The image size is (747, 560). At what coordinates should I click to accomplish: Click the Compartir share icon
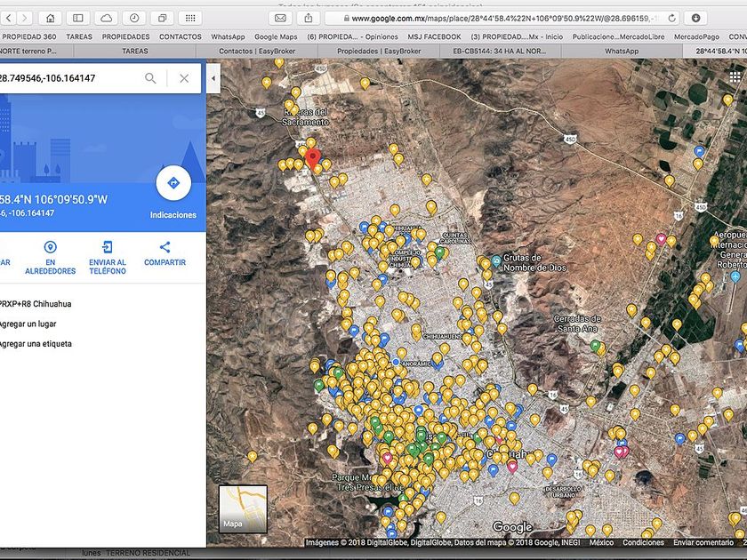coord(165,247)
